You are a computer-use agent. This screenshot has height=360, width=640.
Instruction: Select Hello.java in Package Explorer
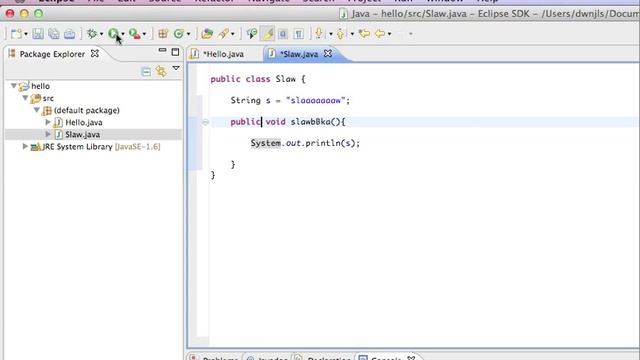(x=84, y=122)
